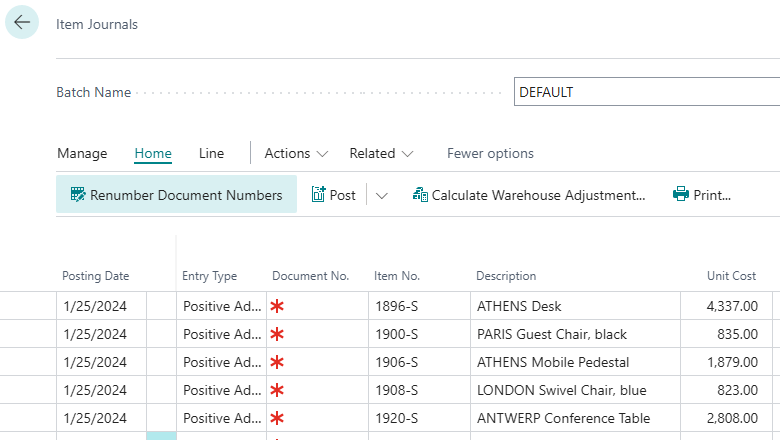
Task: Expand the Actions menu
Action: coord(296,153)
